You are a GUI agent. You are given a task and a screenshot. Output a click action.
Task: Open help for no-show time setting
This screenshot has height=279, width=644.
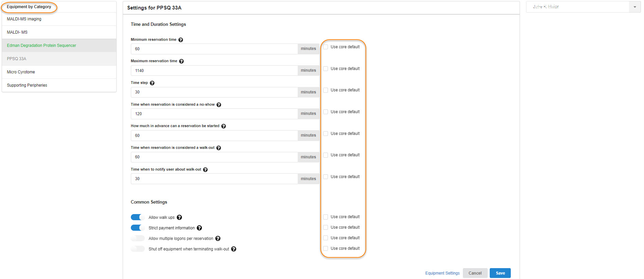pos(219,105)
